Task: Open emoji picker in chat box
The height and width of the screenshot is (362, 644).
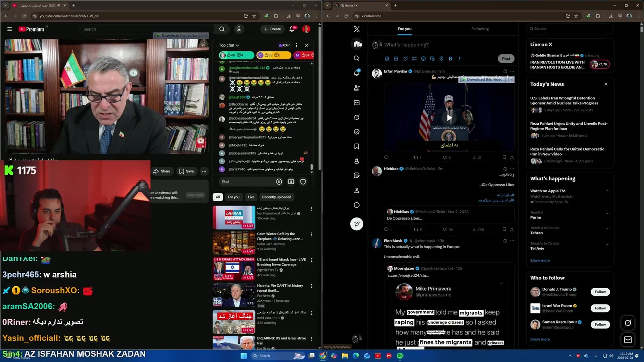Action: [x=279, y=182]
